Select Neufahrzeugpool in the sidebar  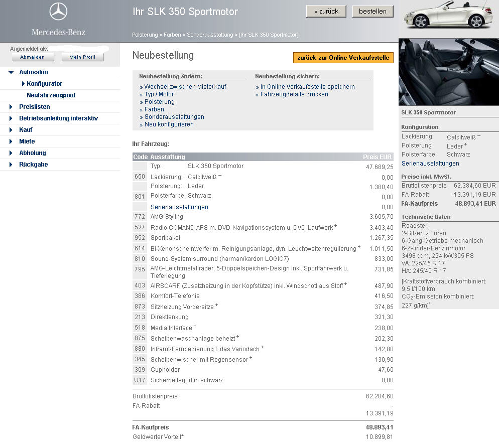(x=51, y=95)
